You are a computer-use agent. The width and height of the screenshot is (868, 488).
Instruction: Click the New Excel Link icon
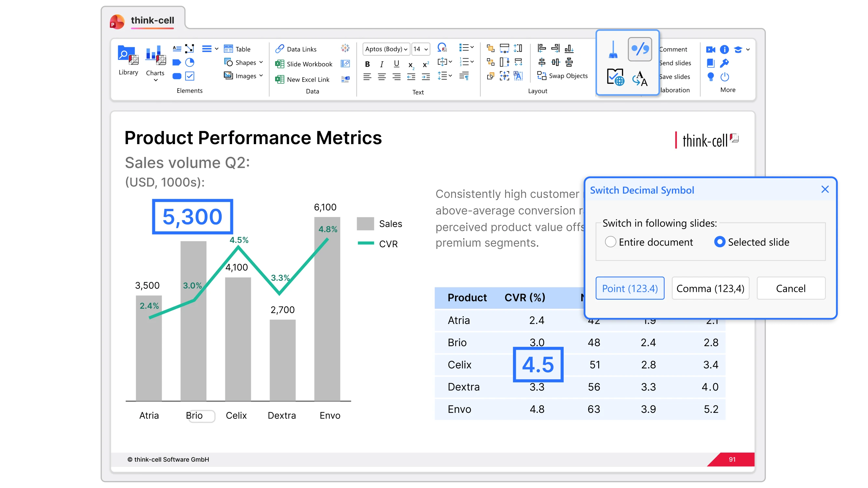point(279,79)
